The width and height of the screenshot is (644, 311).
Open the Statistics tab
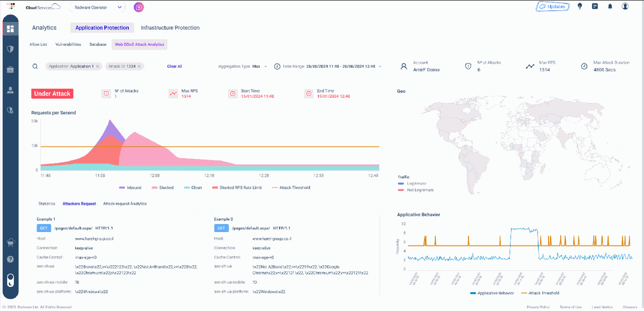click(47, 204)
